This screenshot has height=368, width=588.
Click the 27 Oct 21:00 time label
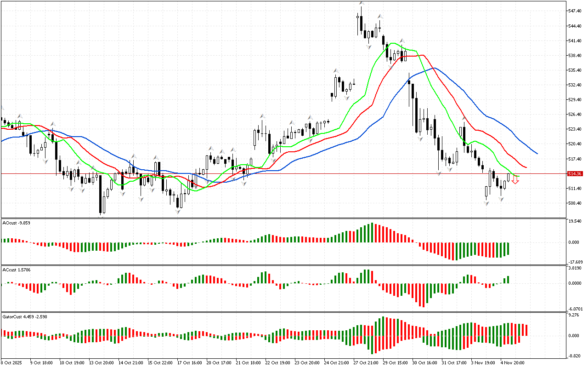pos(365,363)
